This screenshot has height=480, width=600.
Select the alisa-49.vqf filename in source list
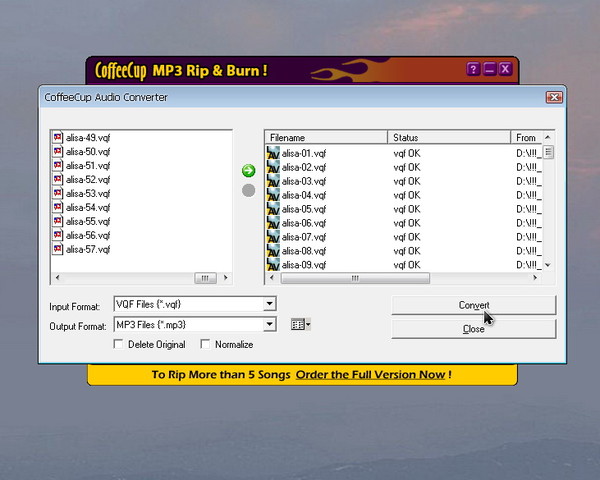[x=88, y=137]
